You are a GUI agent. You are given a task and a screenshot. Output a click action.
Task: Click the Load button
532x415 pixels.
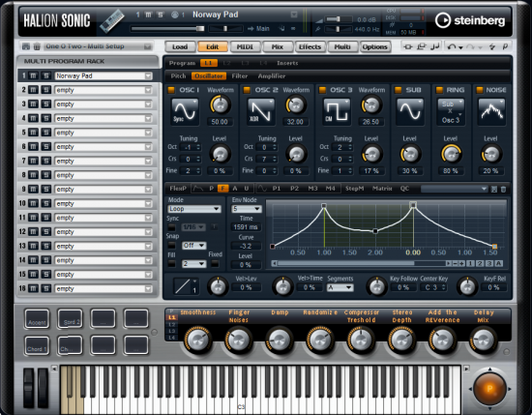click(x=180, y=46)
